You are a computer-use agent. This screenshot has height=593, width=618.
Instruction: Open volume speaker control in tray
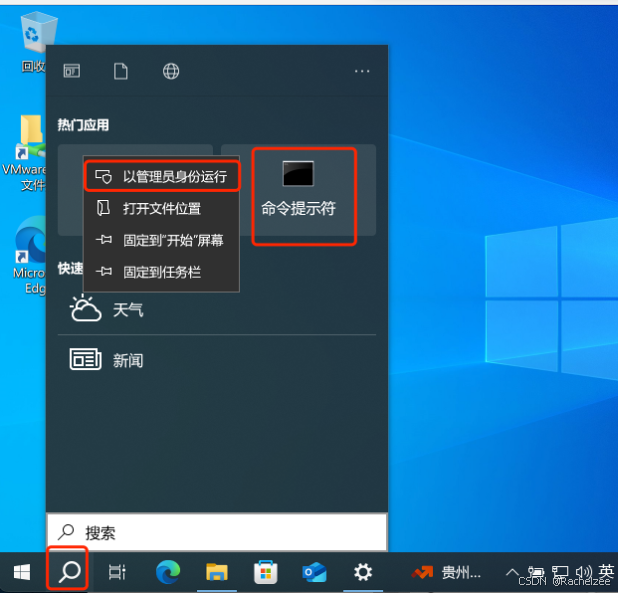pyautogui.click(x=583, y=571)
